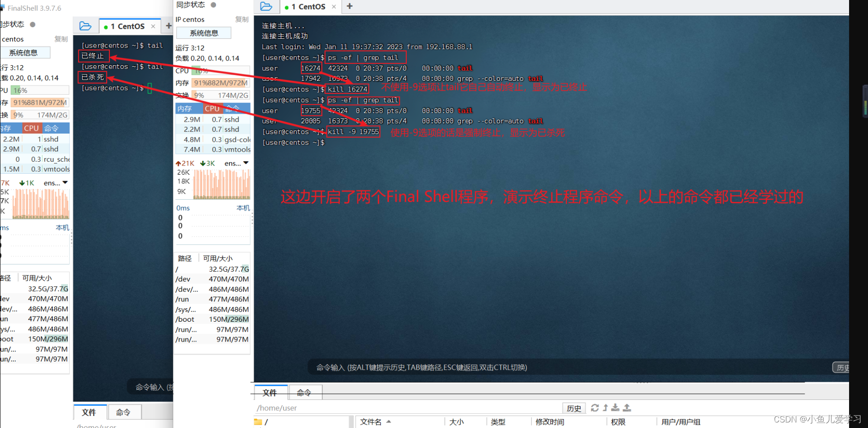Add new tab with plus in left window
Image resolution: width=868 pixels, height=428 pixels.
[169, 26]
